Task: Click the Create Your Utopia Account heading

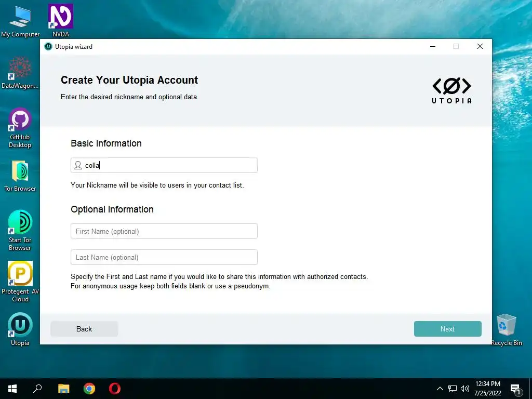Action: click(129, 80)
